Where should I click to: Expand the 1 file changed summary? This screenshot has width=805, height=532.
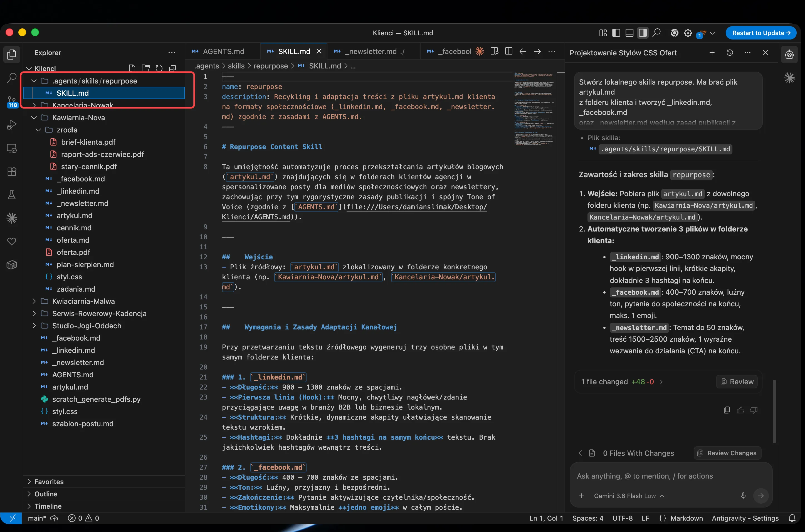tap(622, 382)
